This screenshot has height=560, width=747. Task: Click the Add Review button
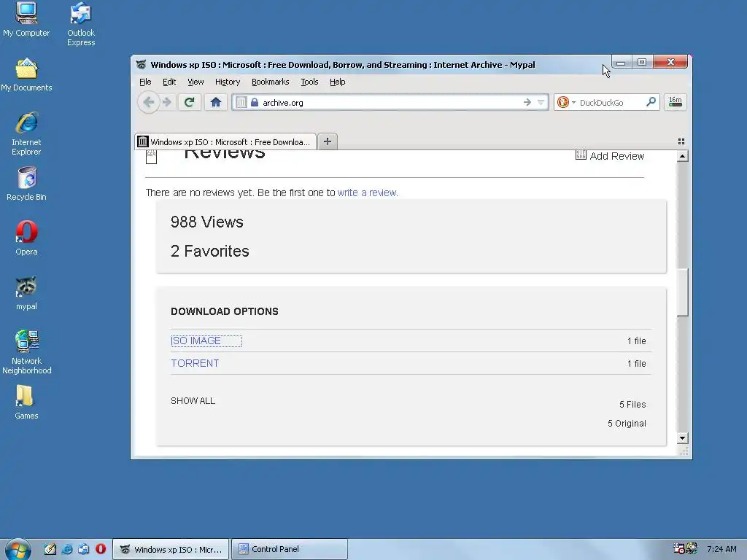[610, 156]
